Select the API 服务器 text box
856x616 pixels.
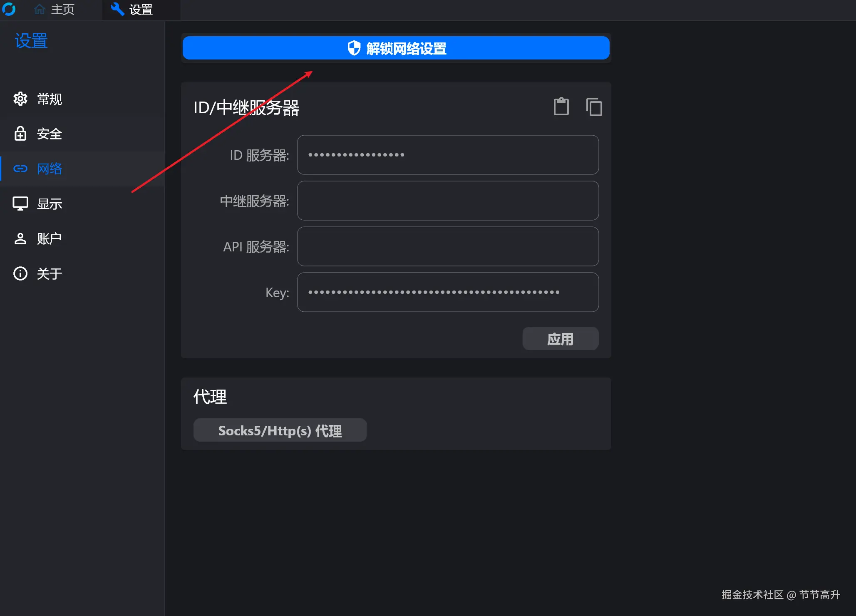tap(448, 246)
